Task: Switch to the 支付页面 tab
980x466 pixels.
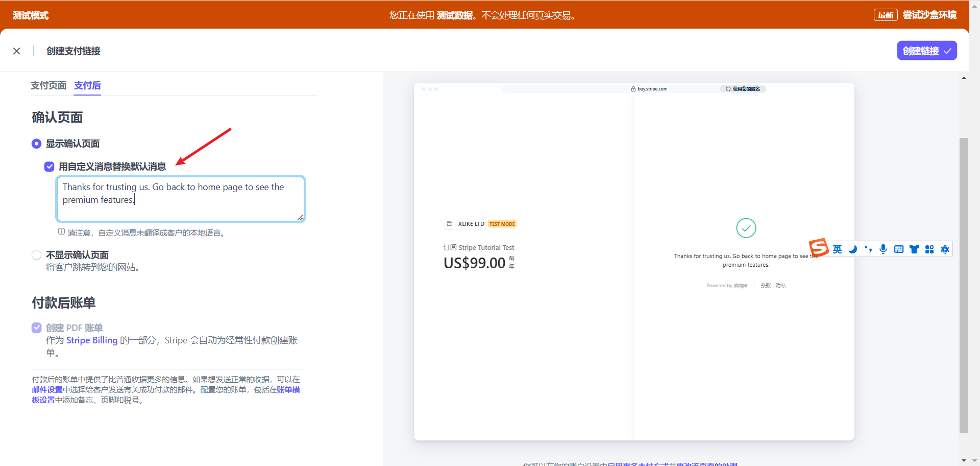Action: (x=48, y=85)
